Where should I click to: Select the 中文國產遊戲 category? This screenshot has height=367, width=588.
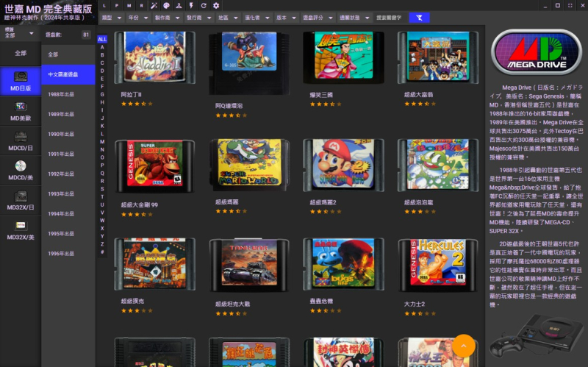tap(68, 74)
